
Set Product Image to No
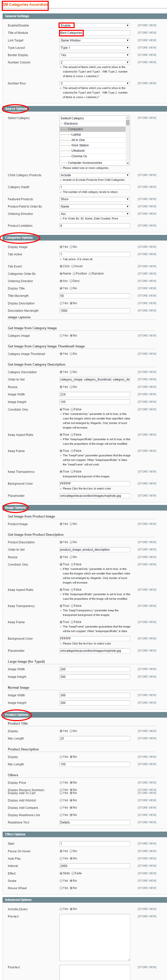point(71,524)
